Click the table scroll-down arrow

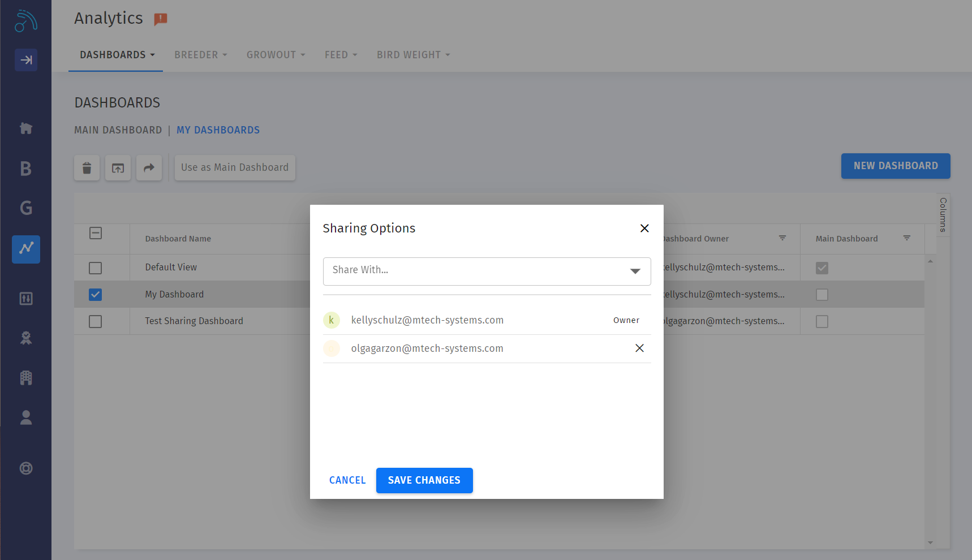point(931,543)
